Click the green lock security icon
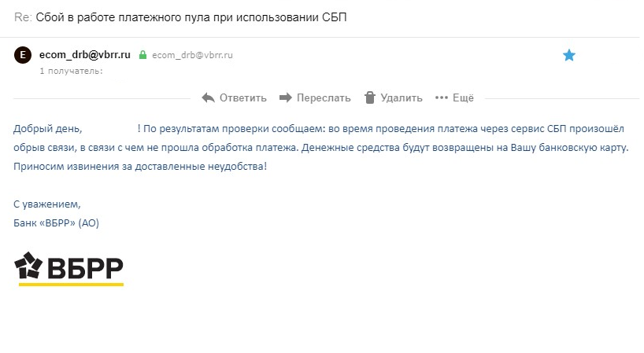644x353 pixels. click(142, 56)
